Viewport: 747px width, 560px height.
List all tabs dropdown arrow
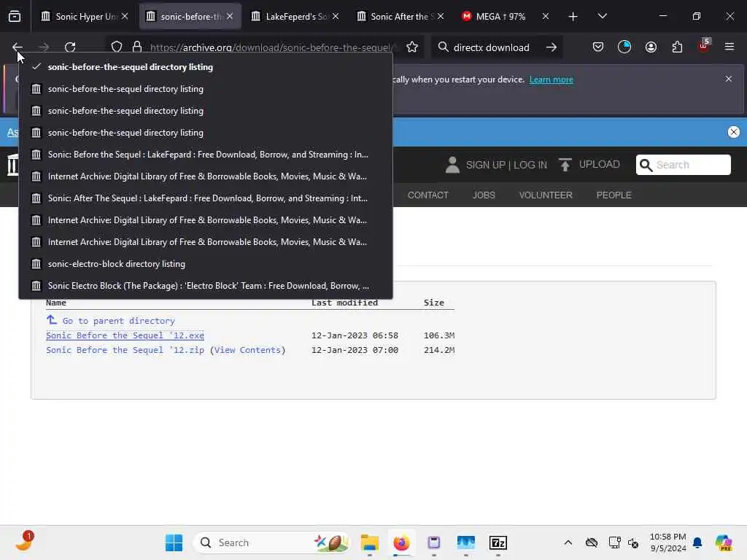pos(602,16)
